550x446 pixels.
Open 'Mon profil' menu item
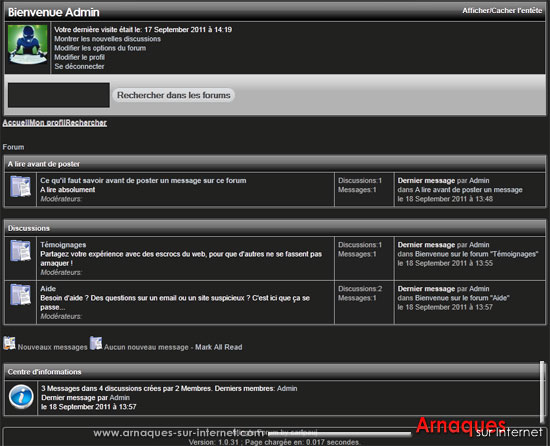coord(48,123)
